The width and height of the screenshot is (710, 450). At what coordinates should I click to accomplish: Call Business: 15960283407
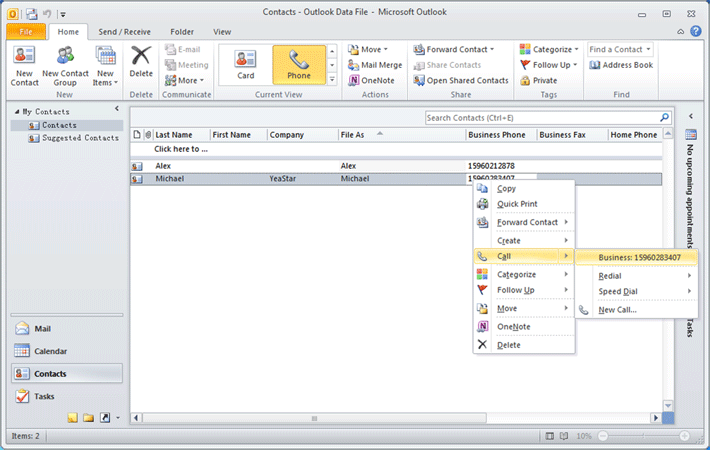coord(637,257)
